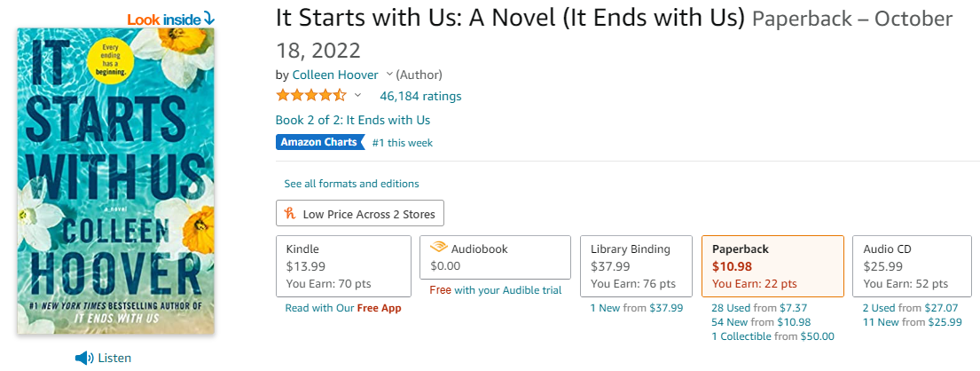Click the Look inside arrow icon
Image resolution: width=980 pixels, height=371 pixels.
[x=209, y=18]
